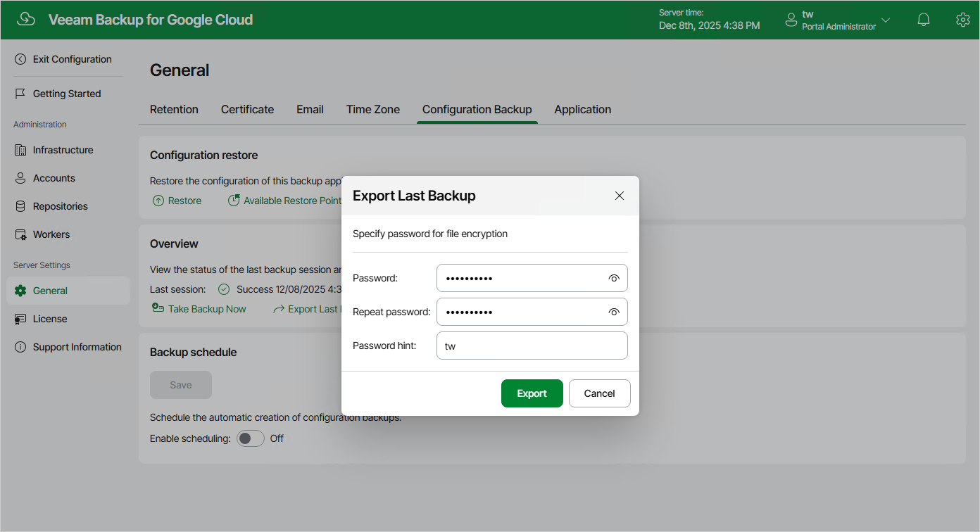
Task: Click the Export Last Backup dialog title
Action: click(x=414, y=196)
